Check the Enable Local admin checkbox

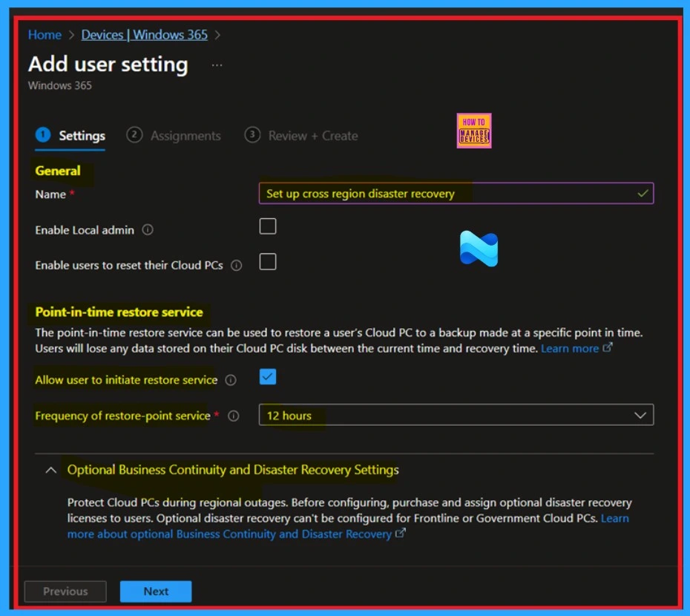pyautogui.click(x=268, y=226)
